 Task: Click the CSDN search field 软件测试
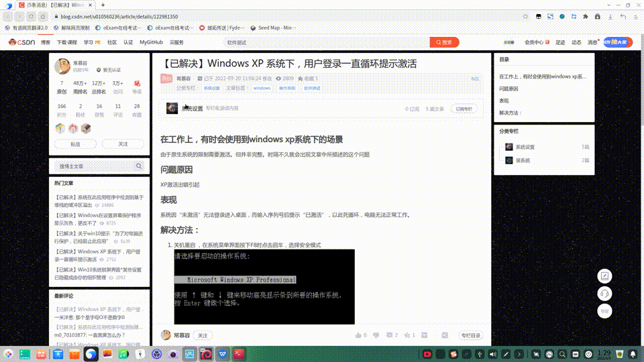point(327,42)
